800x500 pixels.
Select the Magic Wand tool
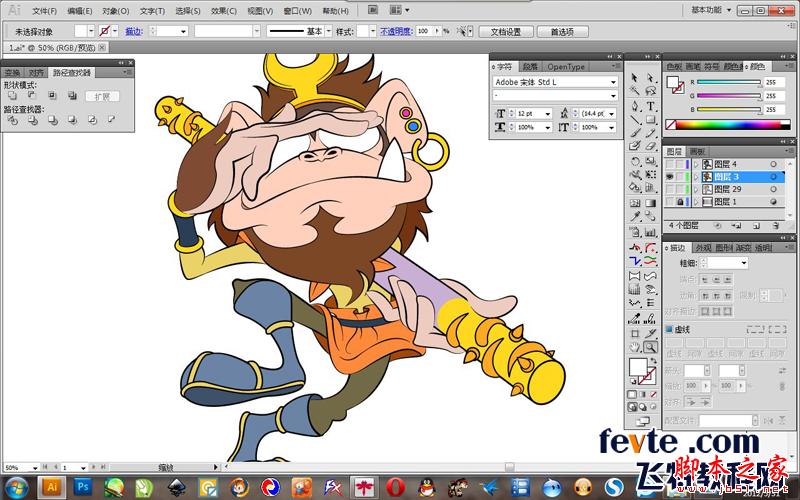pos(635,91)
